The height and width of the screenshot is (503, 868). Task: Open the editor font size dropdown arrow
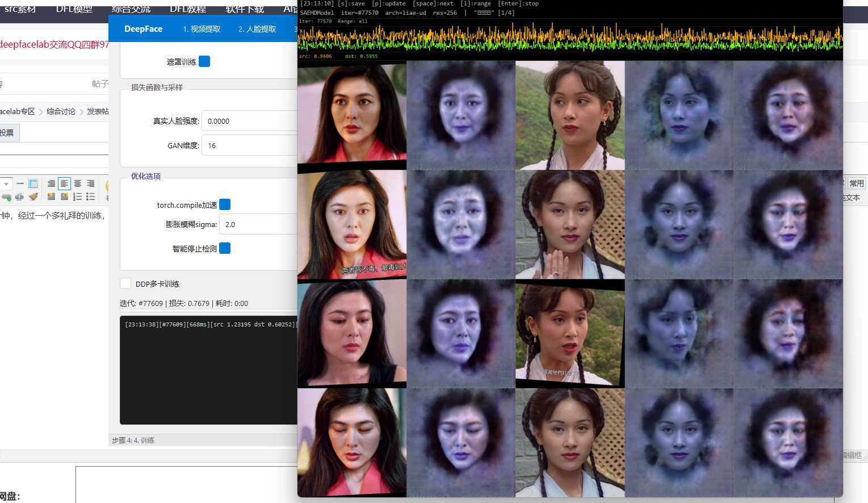pos(6,184)
